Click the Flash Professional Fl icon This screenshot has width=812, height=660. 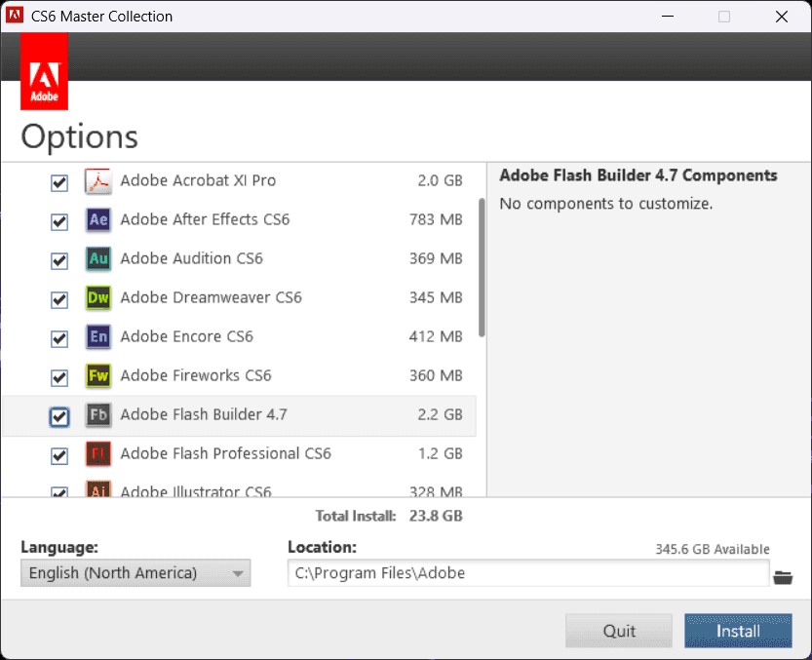coord(98,454)
